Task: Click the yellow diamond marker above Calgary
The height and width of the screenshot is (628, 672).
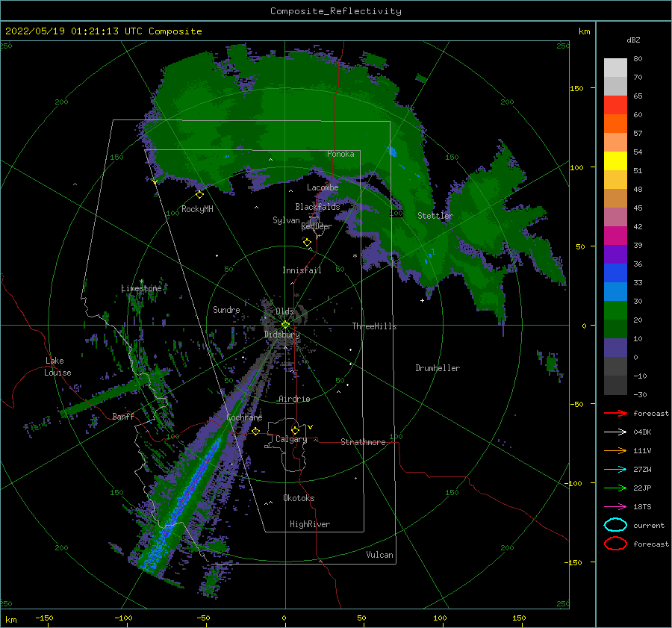Action: pyautogui.click(x=295, y=430)
